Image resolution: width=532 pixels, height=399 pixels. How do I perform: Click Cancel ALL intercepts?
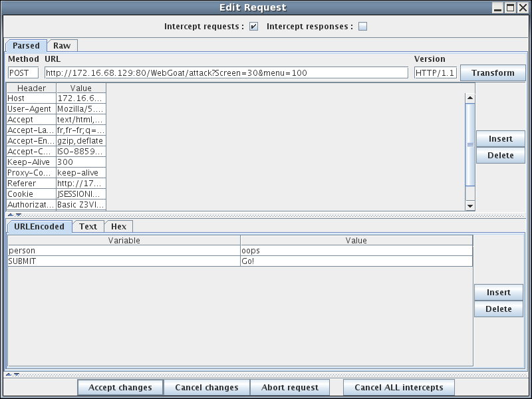(x=398, y=388)
